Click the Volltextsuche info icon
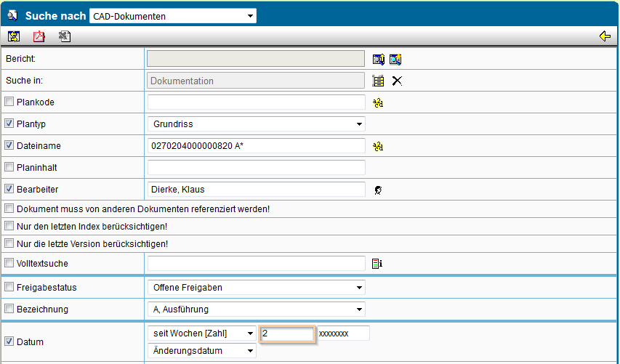Viewport: 620px width, 364px height. (x=377, y=264)
